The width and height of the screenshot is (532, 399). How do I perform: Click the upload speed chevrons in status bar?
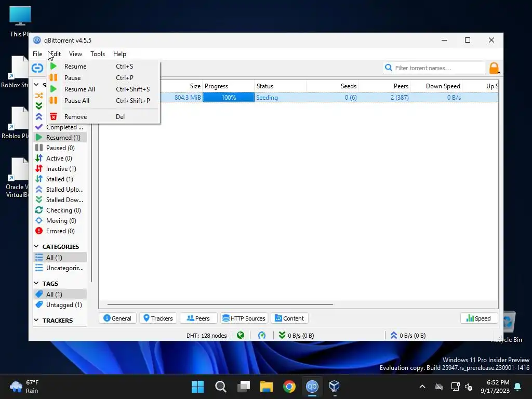point(394,336)
